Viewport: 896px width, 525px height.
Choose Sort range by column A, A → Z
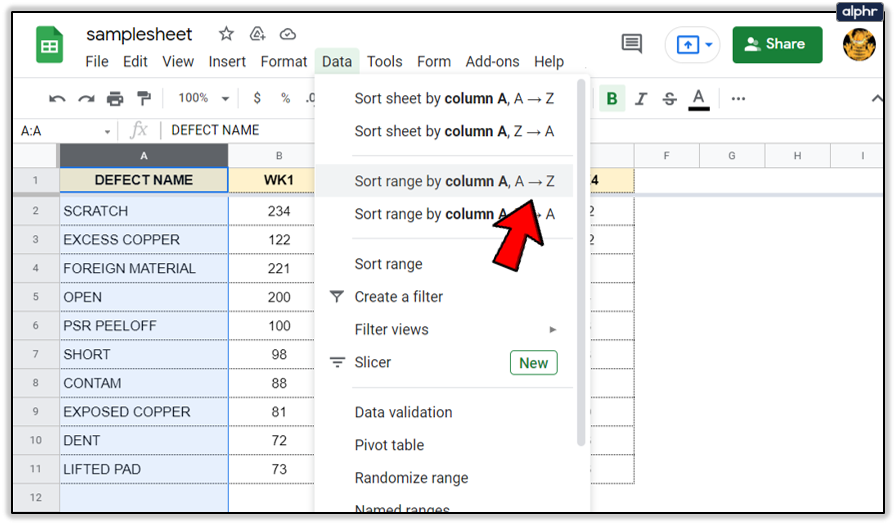click(x=454, y=182)
